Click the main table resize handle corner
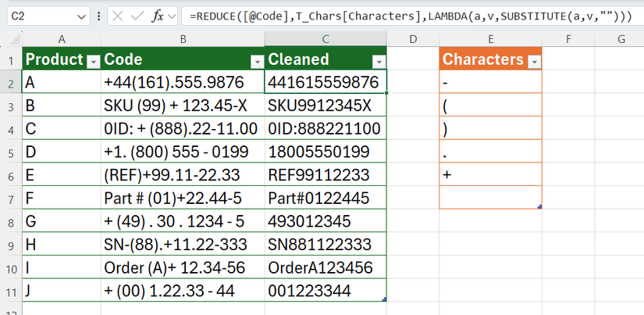This screenshot has width=644, height=315. click(x=384, y=299)
